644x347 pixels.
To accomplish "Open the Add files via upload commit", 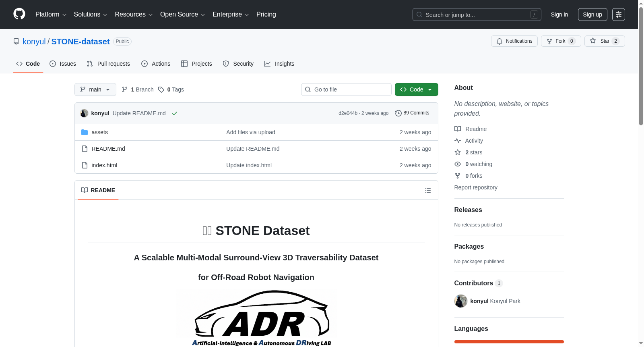I will pyautogui.click(x=251, y=132).
